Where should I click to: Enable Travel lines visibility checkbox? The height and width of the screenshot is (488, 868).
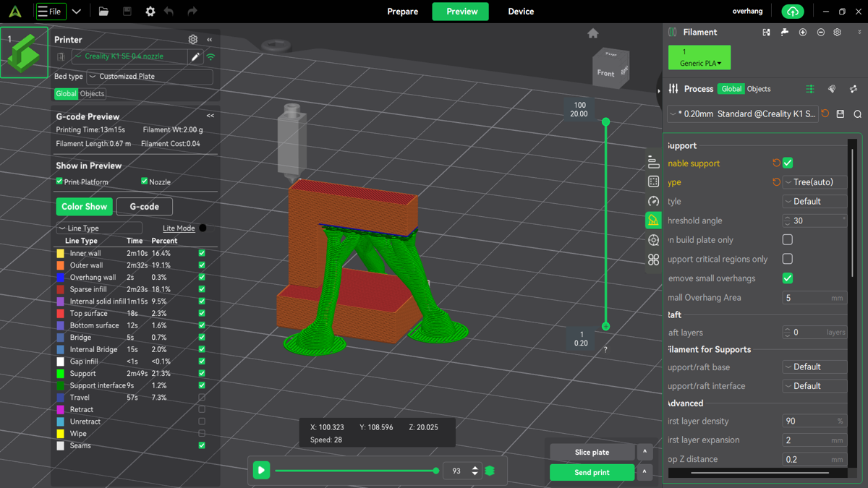[x=202, y=398]
